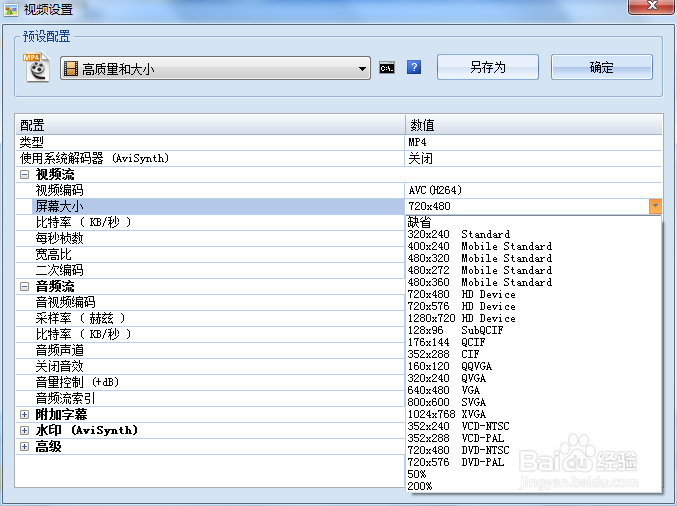Select 480x320 Mobile Standard option
Screen dimensions: 677x506
tap(533, 258)
